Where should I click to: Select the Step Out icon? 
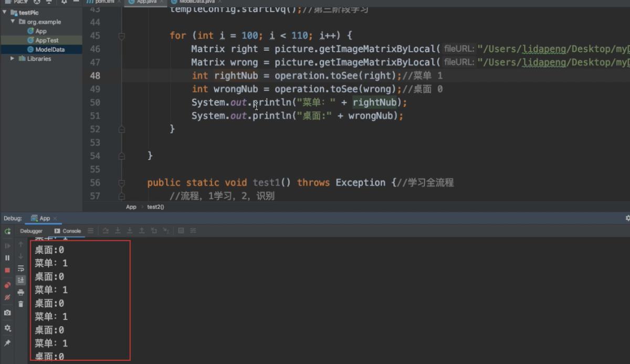pos(142,230)
